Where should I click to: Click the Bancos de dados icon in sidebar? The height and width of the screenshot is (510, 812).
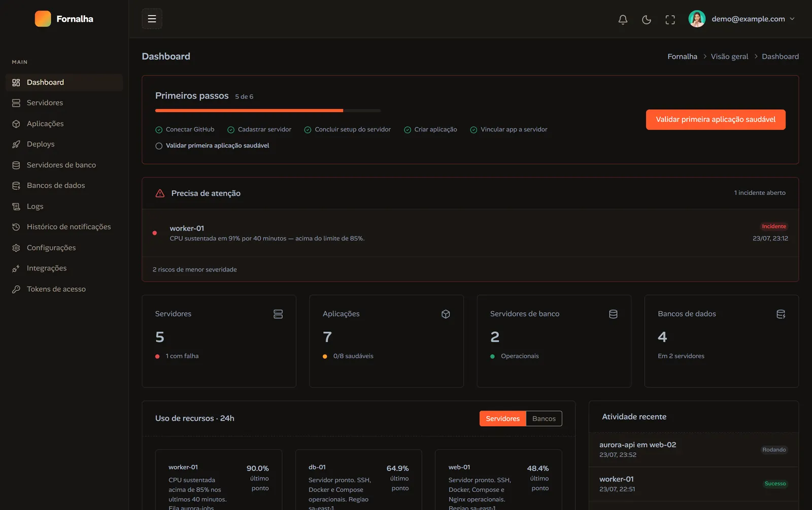[16, 186]
